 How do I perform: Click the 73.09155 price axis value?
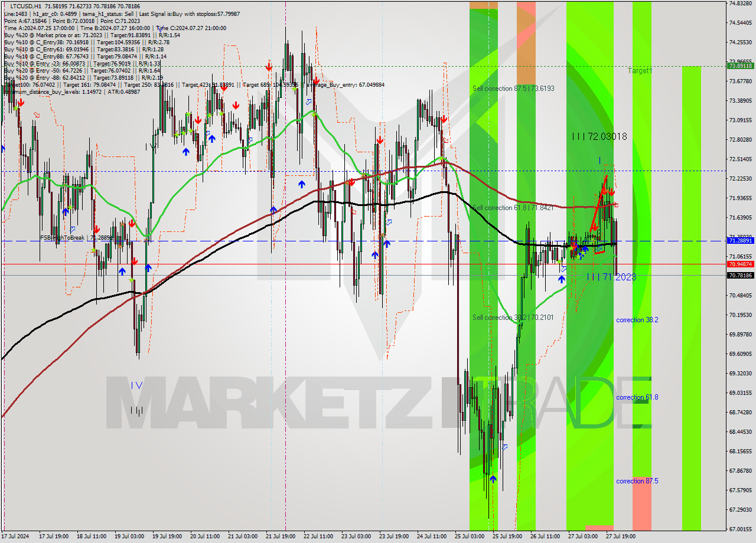point(741,120)
